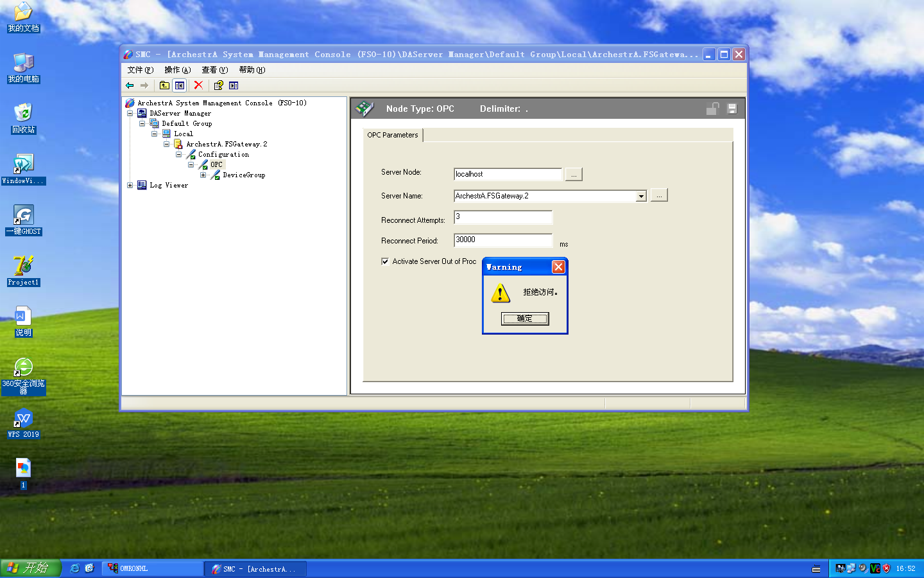This screenshot has width=924, height=578.
Task: Select the Default Group tree item
Action: coord(187,123)
